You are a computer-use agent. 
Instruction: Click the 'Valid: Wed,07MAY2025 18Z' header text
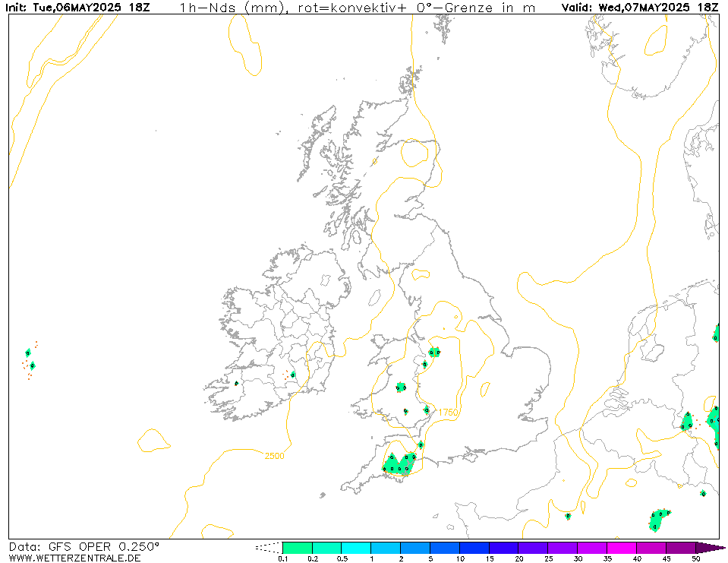click(x=640, y=8)
